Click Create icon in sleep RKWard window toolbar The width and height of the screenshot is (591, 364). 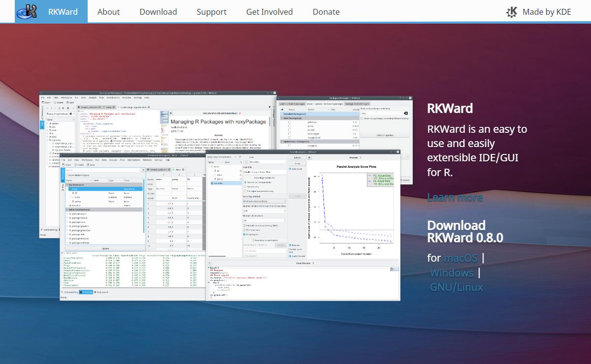tap(75, 165)
